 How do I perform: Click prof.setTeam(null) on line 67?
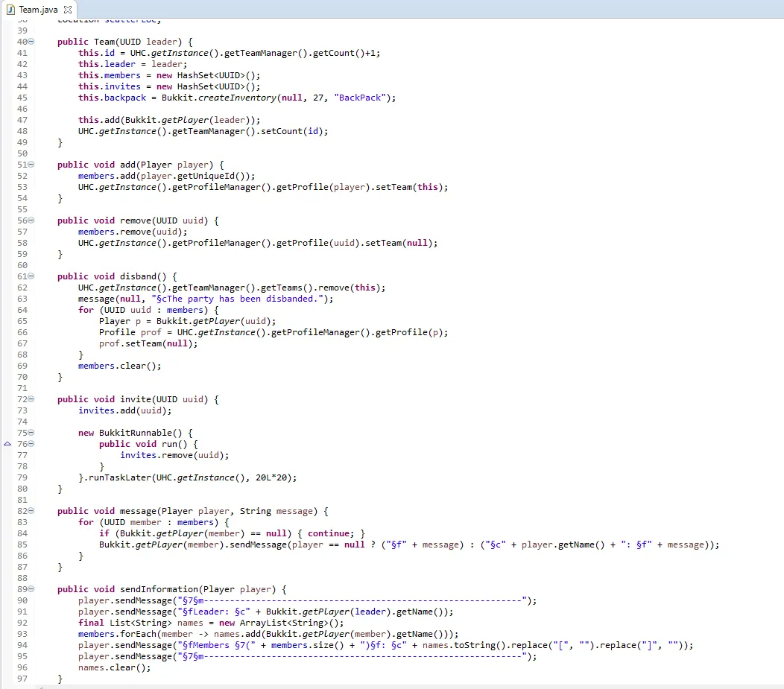pos(145,343)
